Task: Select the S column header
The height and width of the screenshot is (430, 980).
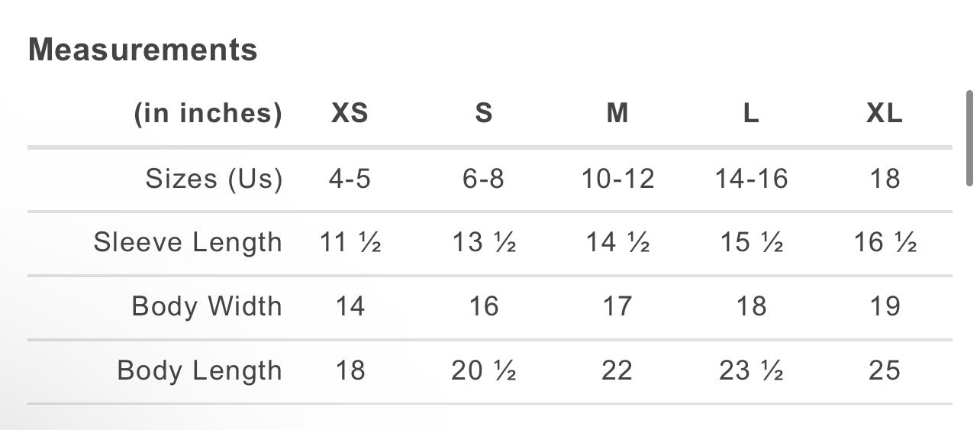Action: 484,114
